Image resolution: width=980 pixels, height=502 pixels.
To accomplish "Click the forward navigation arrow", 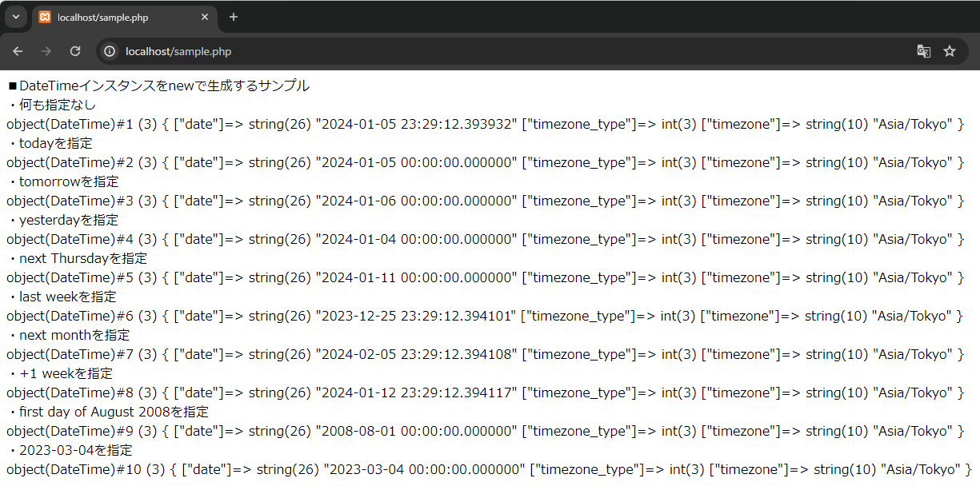I will (46, 51).
